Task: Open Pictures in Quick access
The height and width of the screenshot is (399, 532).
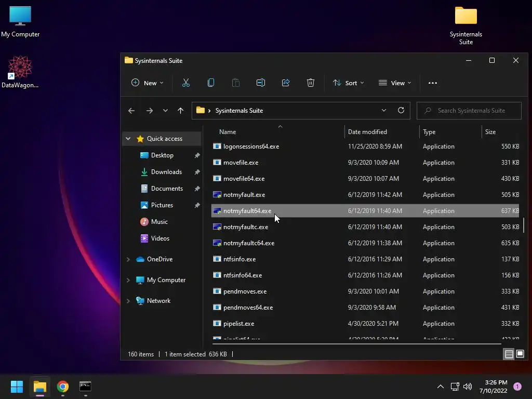Action: pos(162,205)
